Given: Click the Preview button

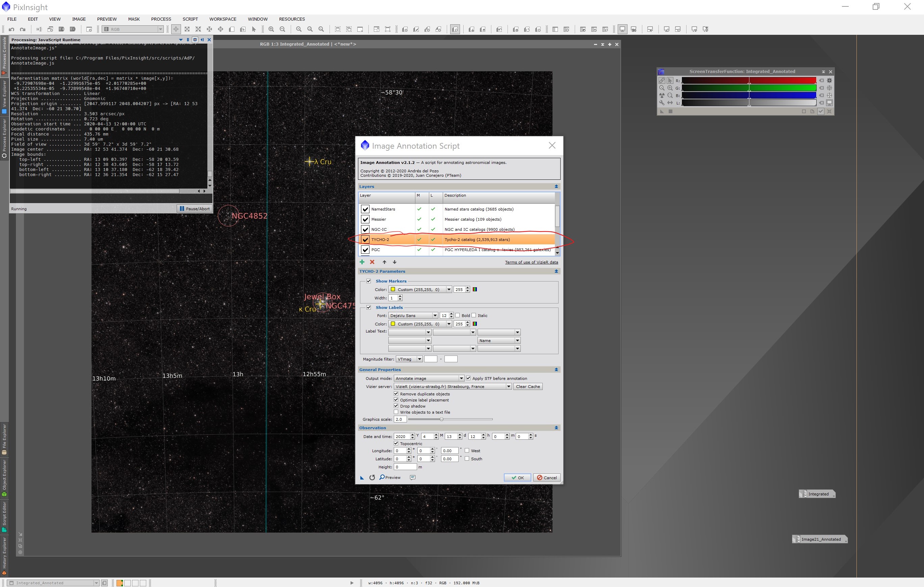Looking at the screenshot, I should coord(390,478).
